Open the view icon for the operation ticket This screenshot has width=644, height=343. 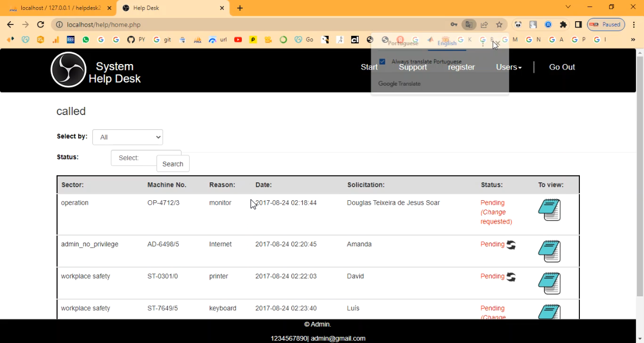point(549,210)
